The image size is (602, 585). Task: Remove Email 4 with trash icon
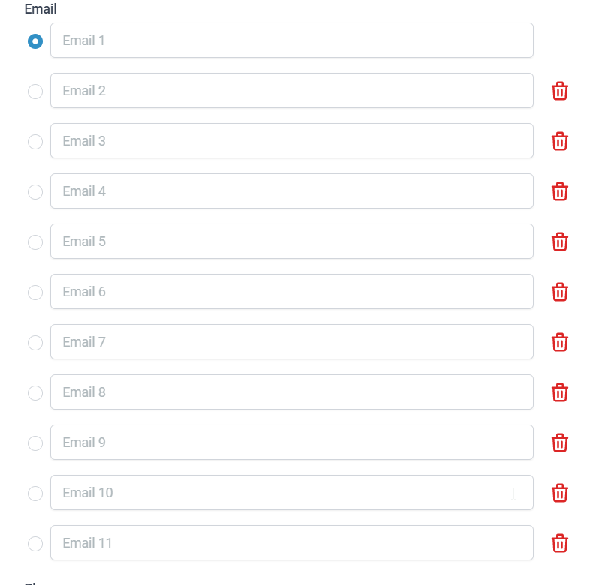coord(559,192)
